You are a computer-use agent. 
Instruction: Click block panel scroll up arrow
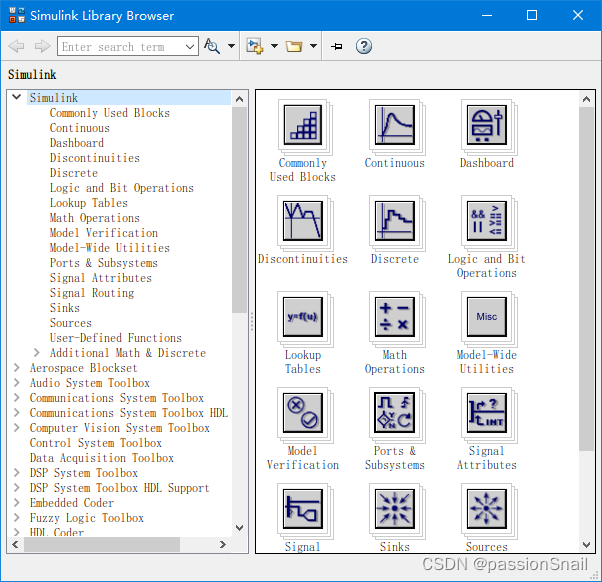click(x=586, y=99)
